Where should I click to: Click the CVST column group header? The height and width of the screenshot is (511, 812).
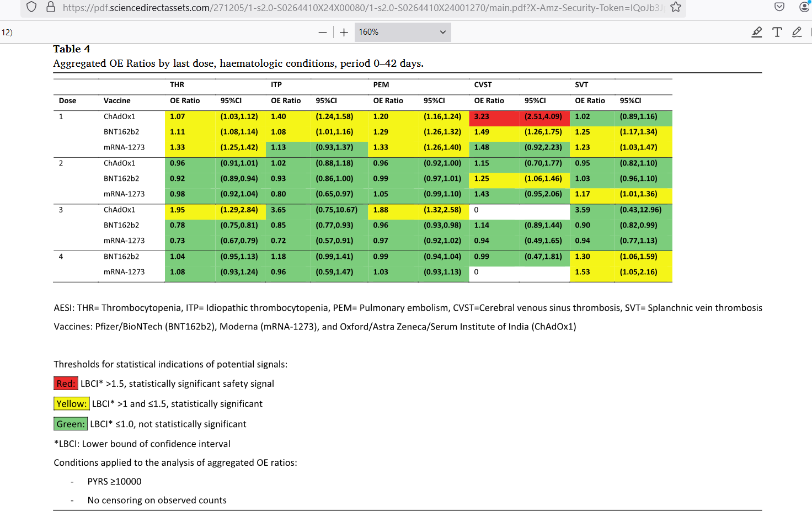(x=483, y=84)
